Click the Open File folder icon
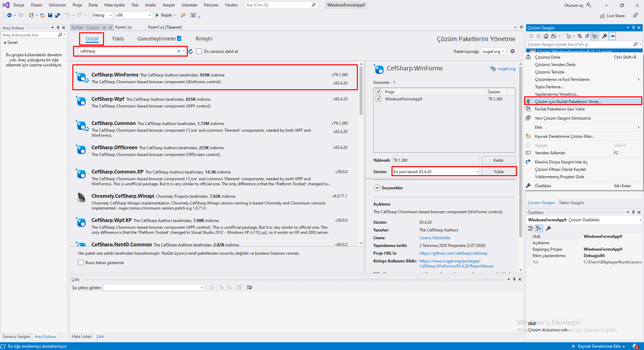 click(42, 15)
